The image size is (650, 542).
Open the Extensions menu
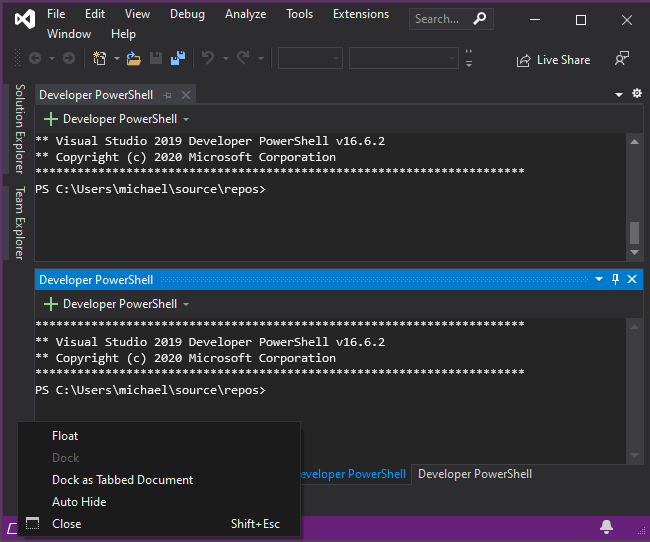361,14
